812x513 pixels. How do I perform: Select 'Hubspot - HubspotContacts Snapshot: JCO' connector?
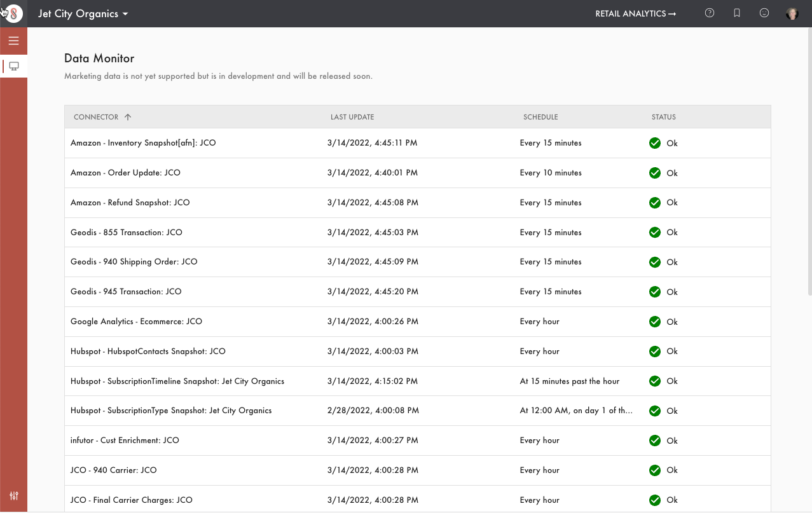point(148,352)
